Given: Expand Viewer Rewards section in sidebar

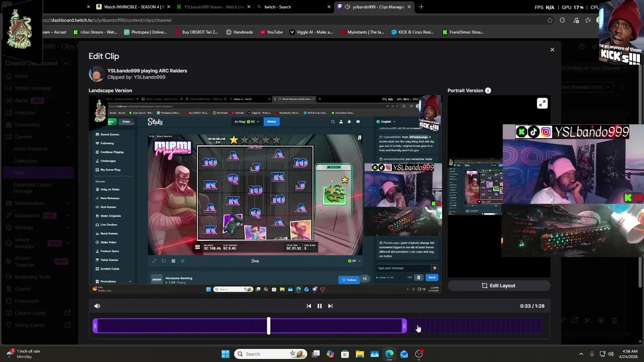Looking at the screenshot, I should click(x=38, y=243).
